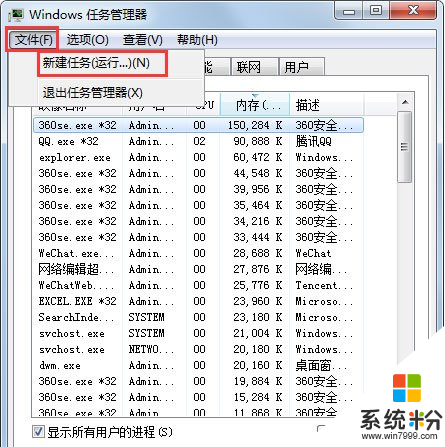The height and width of the screenshot is (447, 445).
Task: Select the WeChat.exe process row
Action: (198, 253)
